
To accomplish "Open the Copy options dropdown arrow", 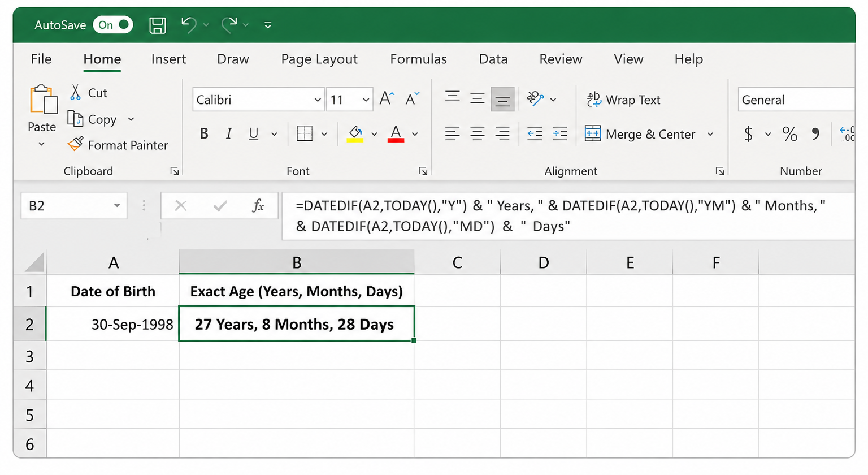I will 131,119.
